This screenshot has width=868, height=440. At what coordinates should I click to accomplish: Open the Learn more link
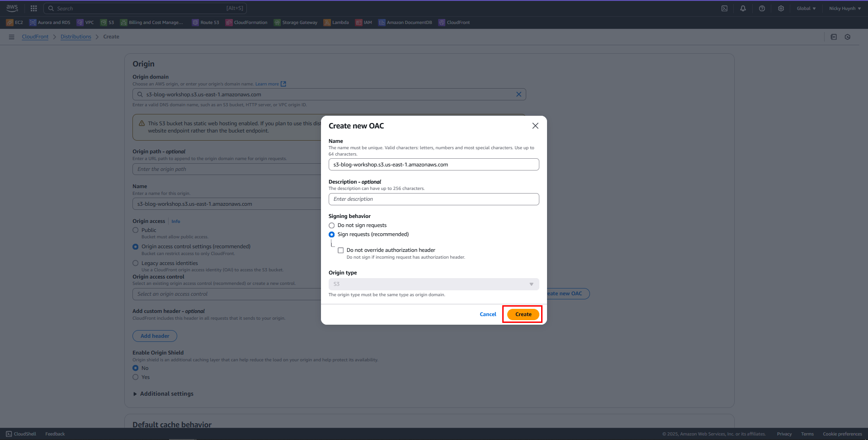click(x=270, y=84)
